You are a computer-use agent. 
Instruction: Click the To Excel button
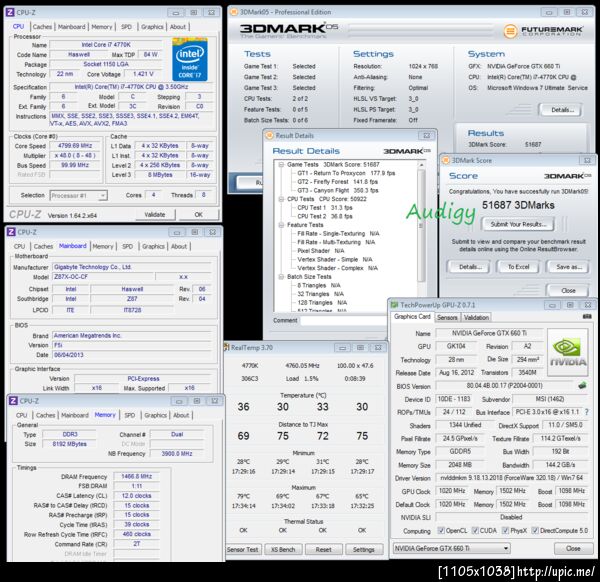pyautogui.click(x=518, y=267)
